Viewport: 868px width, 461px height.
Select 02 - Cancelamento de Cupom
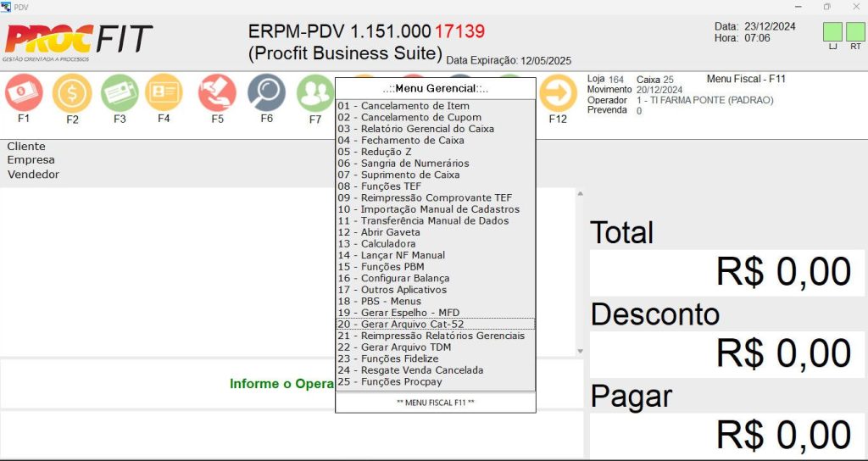[436, 117]
